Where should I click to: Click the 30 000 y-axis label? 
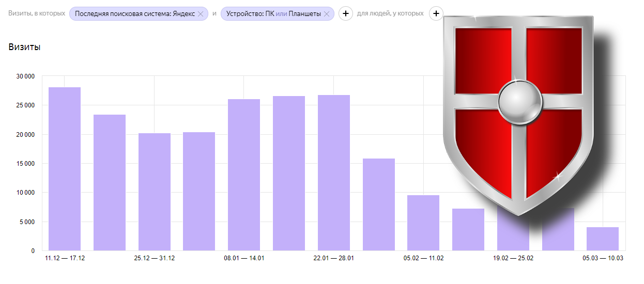[x=25, y=76]
